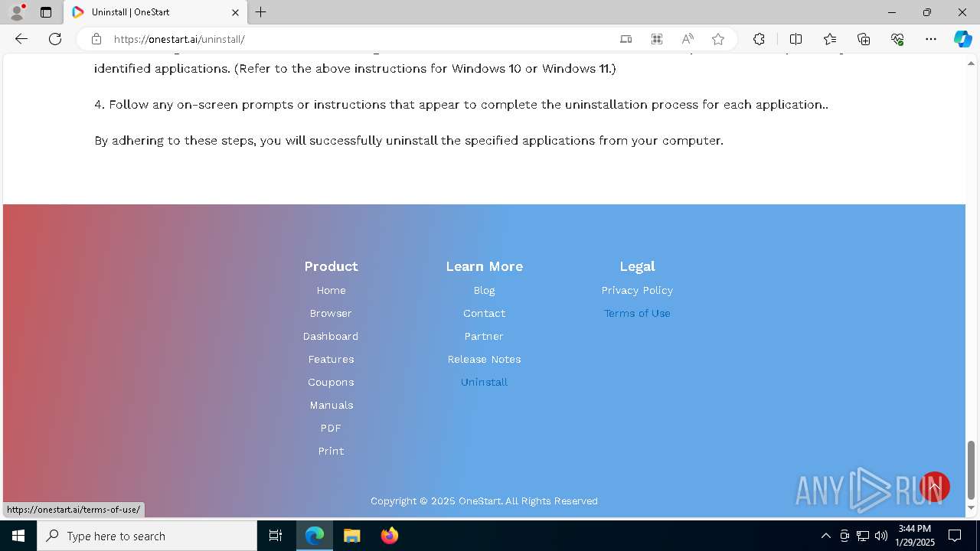Open the Blog footer link

(484, 290)
